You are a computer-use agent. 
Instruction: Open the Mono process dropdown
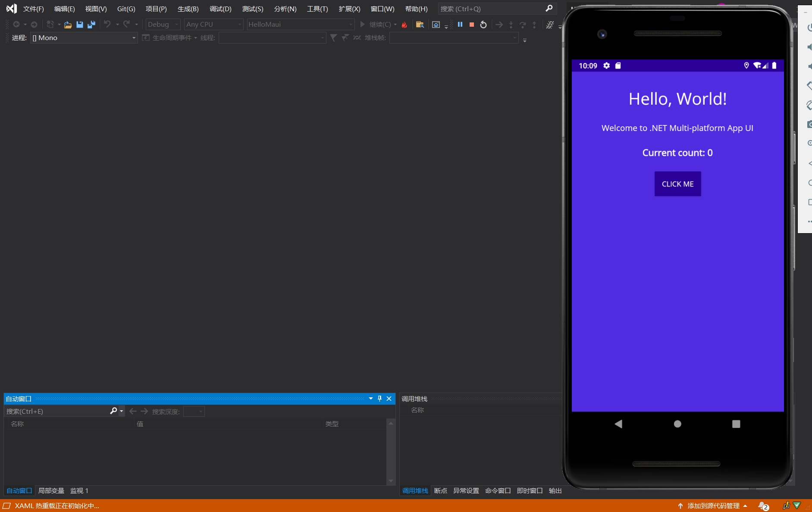[x=84, y=38]
